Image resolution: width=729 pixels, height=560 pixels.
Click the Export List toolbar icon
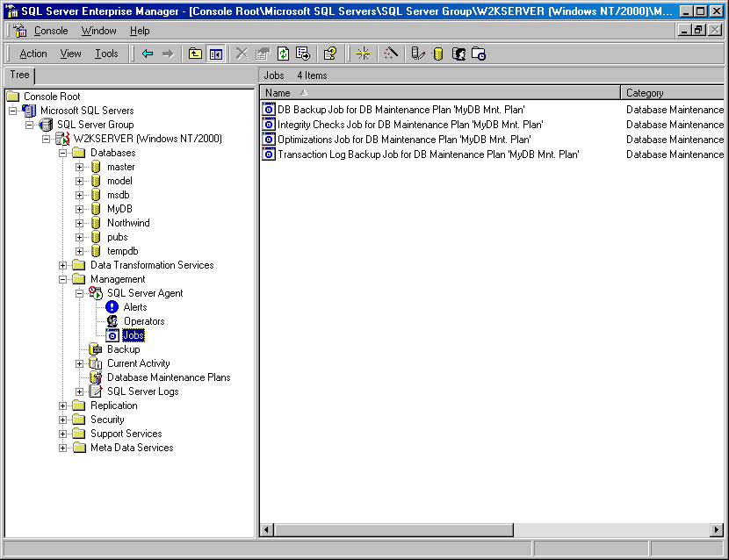click(303, 54)
